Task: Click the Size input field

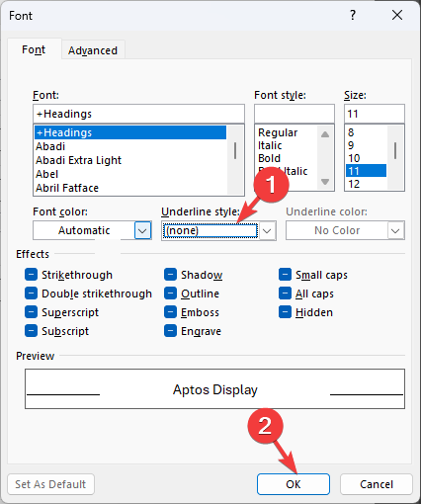Action: point(375,114)
